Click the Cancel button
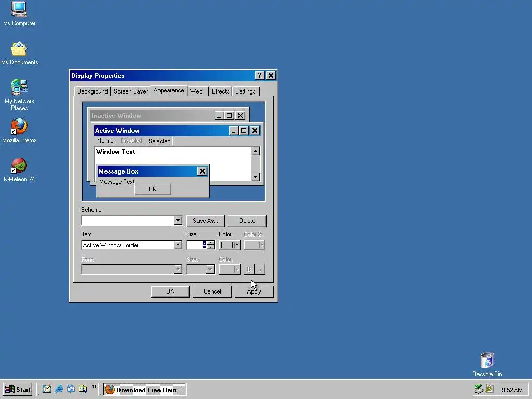This screenshot has height=399, width=532. 212,291
